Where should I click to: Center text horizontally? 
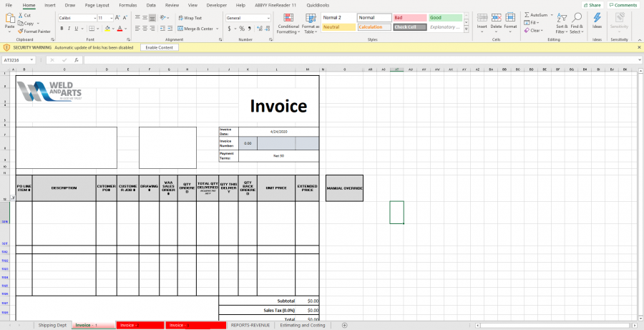(145, 29)
